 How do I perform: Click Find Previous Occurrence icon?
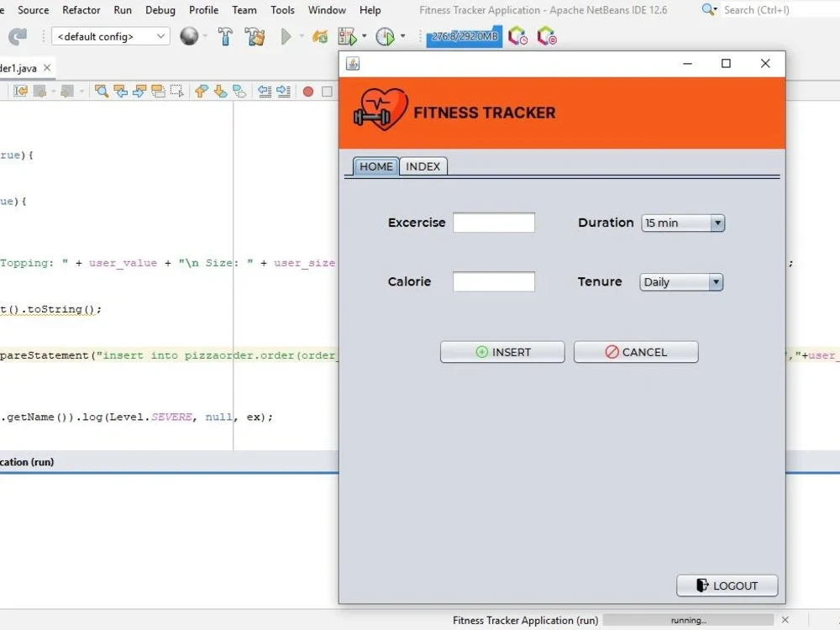[120, 91]
